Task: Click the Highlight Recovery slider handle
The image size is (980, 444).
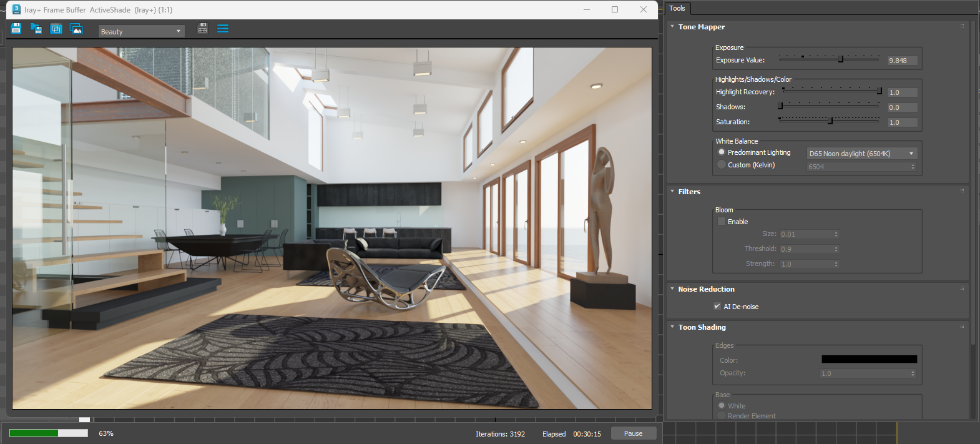Action: 880,91
